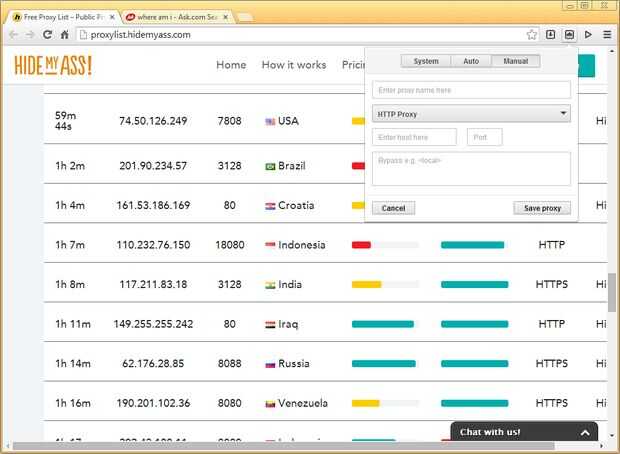Go forward with the browser forward arrow
The image size is (620, 454).
(30, 35)
